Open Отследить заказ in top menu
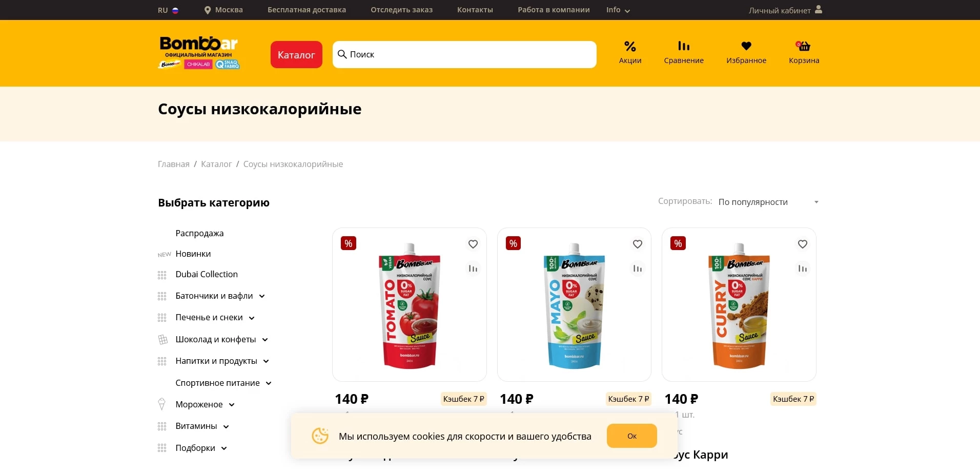The height and width of the screenshot is (475, 980). click(401, 10)
